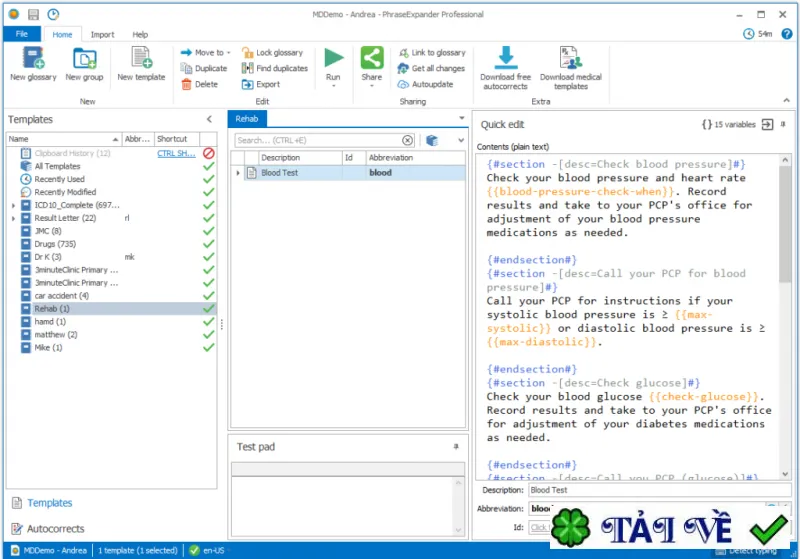The width and height of the screenshot is (800, 559).
Task: Toggle the disabled status of Clipboard History
Action: [x=208, y=153]
